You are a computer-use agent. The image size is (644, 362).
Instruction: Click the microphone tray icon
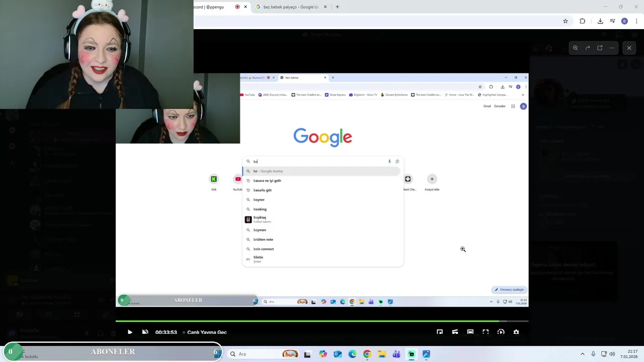(x=593, y=354)
